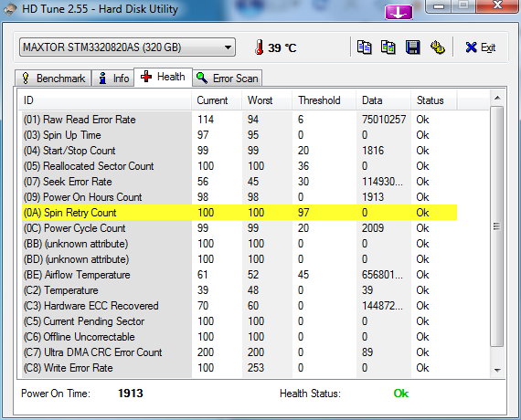This screenshot has width=521, height=420.
Task: Click the vertical scrollbar thumb
Action: (497, 226)
